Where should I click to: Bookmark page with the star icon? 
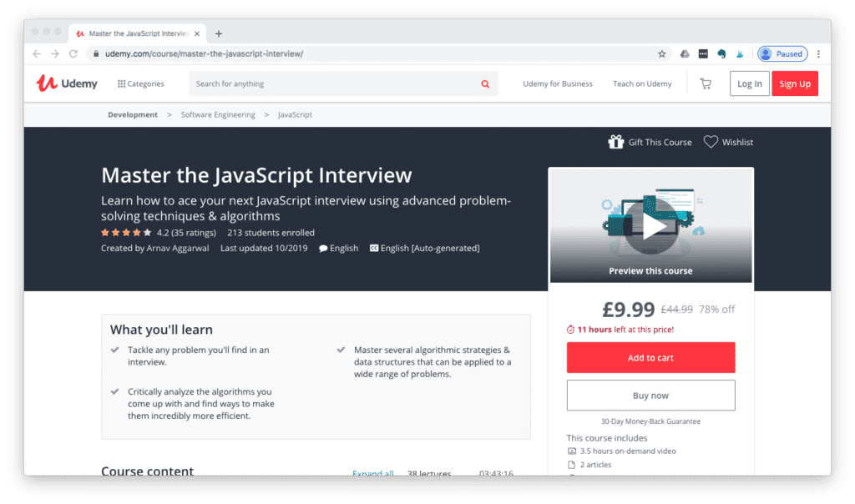661,54
